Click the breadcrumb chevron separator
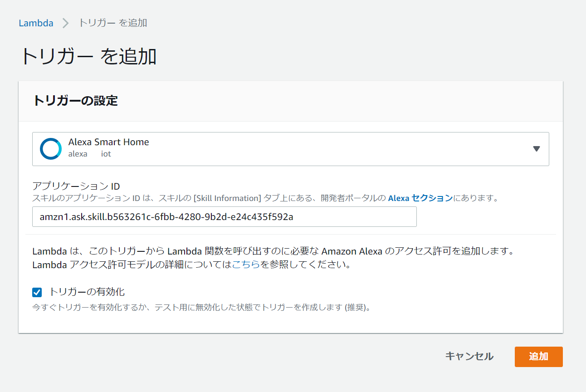 click(x=66, y=24)
